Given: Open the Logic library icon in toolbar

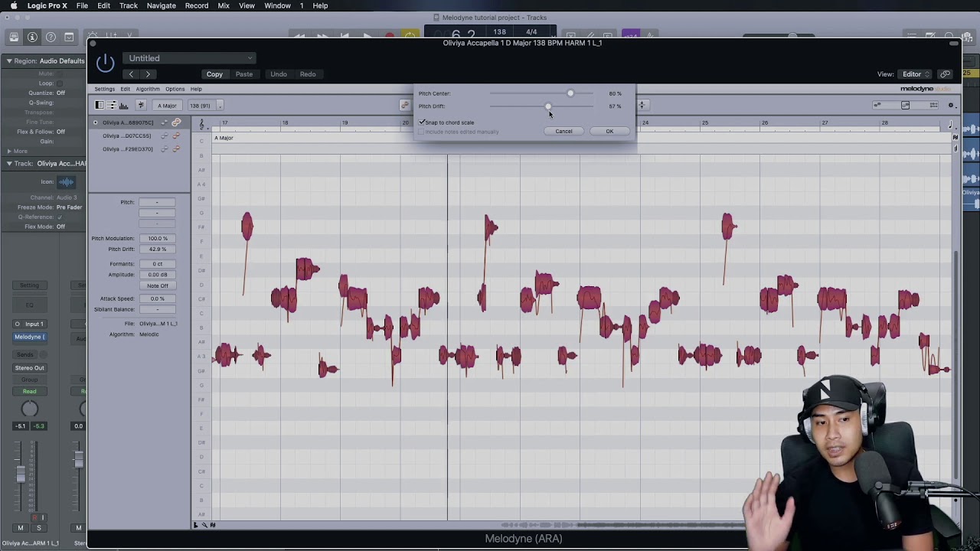Looking at the screenshot, I should pos(14,37).
